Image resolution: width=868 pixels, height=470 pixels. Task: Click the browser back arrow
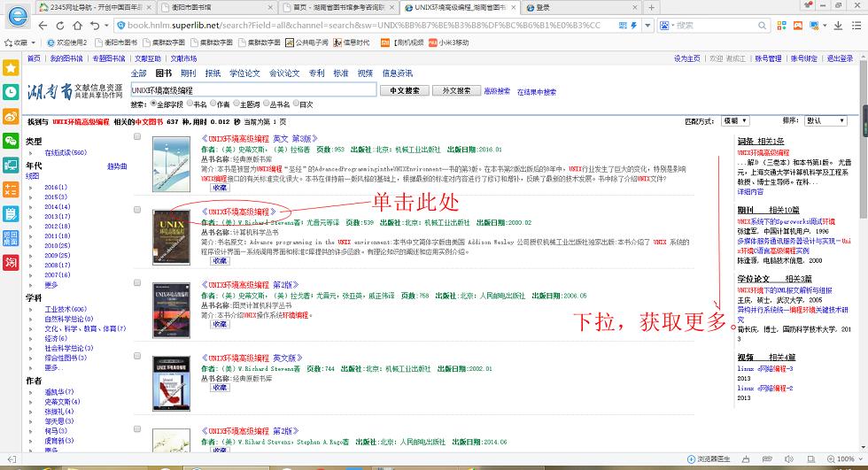(43, 26)
